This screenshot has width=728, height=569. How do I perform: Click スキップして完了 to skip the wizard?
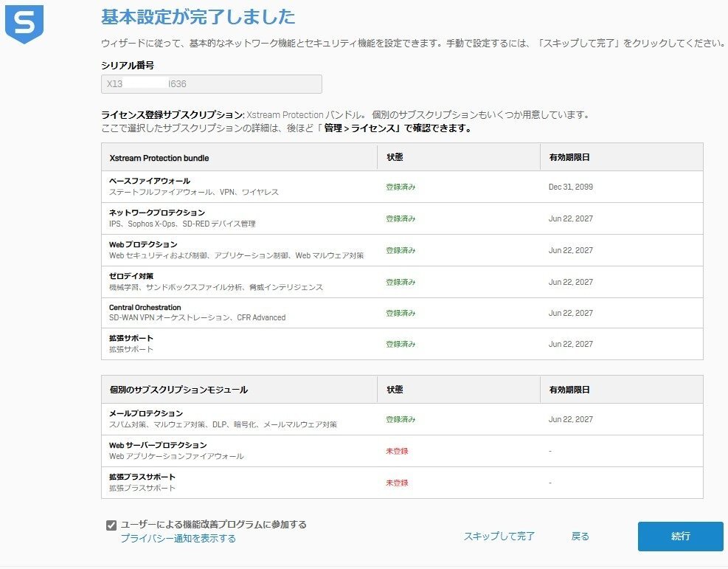[499, 536]
